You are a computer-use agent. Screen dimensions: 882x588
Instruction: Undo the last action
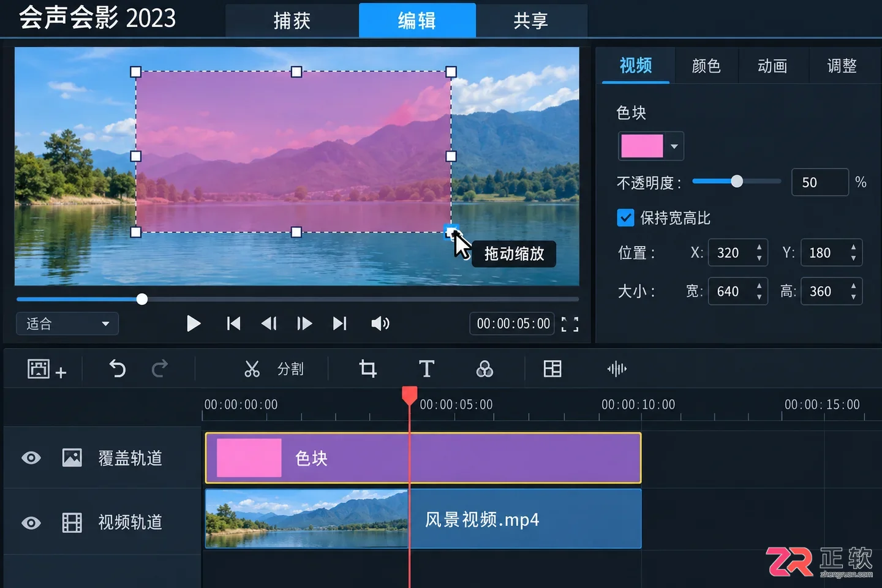pyautogui.click(x=117, y=369)
